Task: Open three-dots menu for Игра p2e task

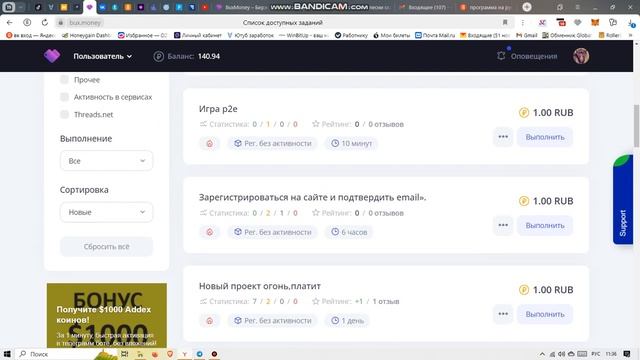Action: pos(503,137)
